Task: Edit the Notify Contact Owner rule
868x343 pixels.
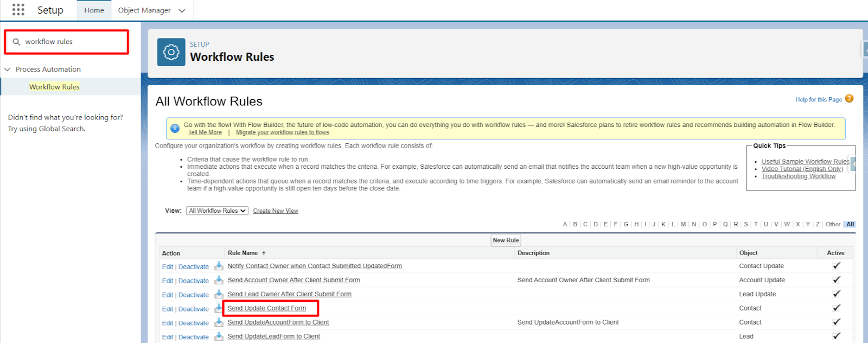Action: point(168,267)
